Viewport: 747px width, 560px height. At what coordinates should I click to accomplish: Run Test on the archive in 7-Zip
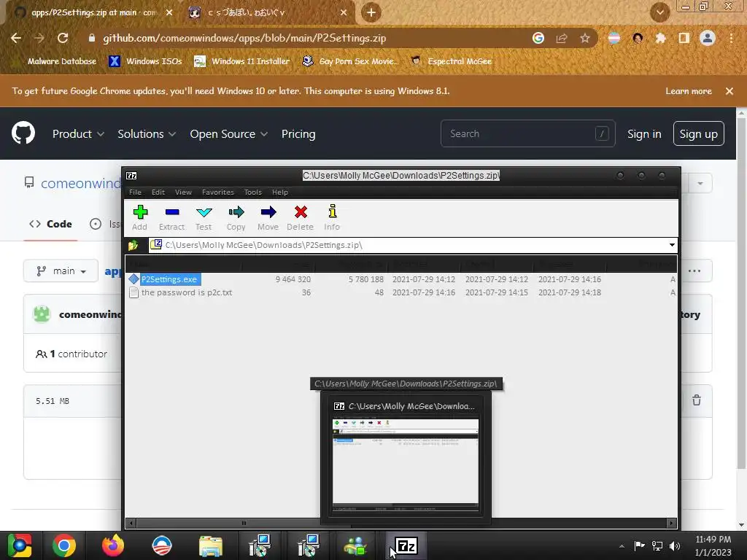click(x=204, y=217)
